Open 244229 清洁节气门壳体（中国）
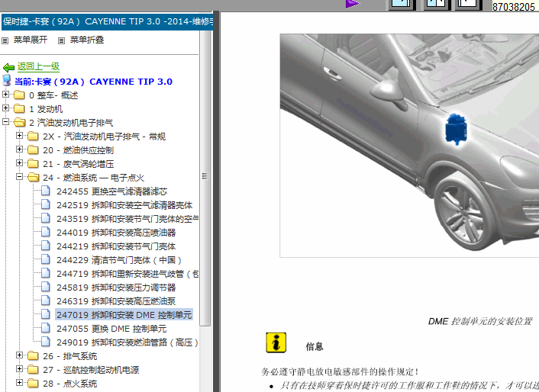Screen dimensions: 539x392 point(119,260)
